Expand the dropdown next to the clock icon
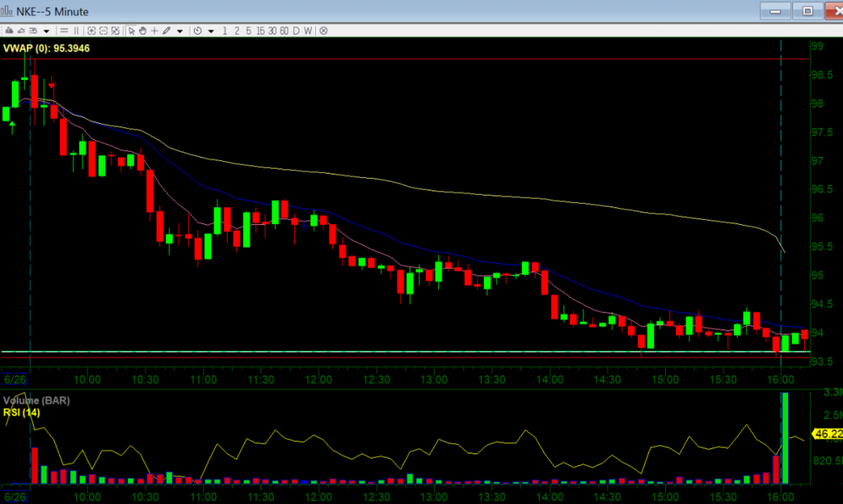 (211, 30)
